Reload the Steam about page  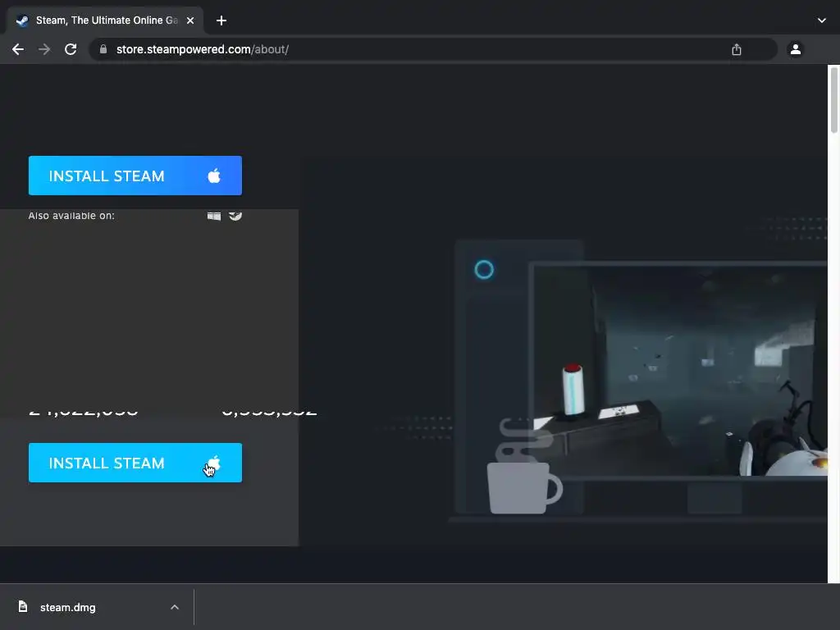71,49
